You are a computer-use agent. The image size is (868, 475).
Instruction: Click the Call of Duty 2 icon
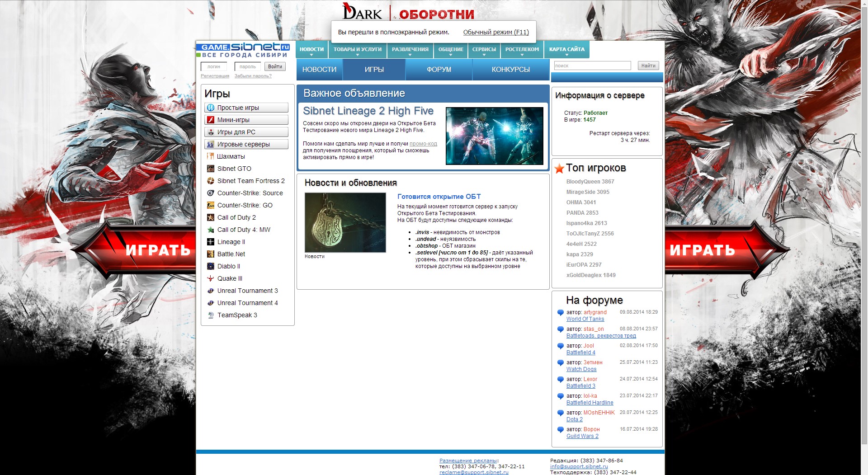(210, 217)
